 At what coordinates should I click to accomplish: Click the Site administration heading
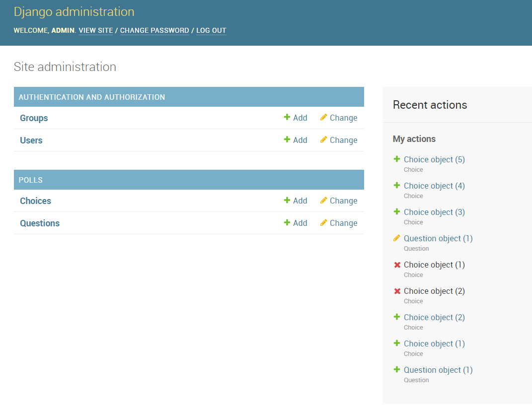click(x=65, y=67)
